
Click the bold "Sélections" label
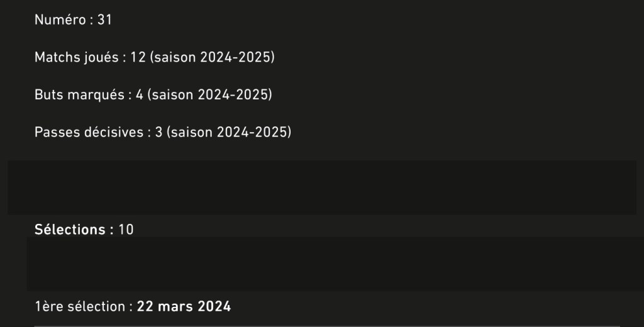point(70,230)
